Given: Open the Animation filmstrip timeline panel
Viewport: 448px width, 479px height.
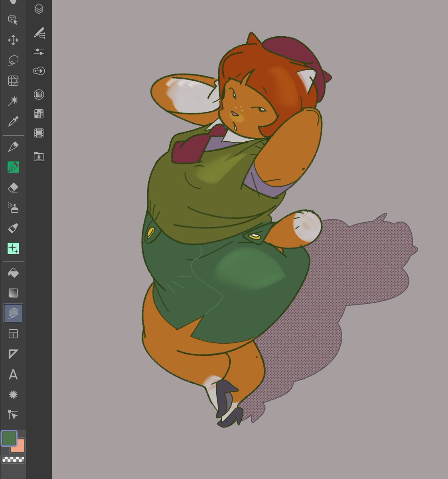Looking at the screenshot, I should click(39, 133).
